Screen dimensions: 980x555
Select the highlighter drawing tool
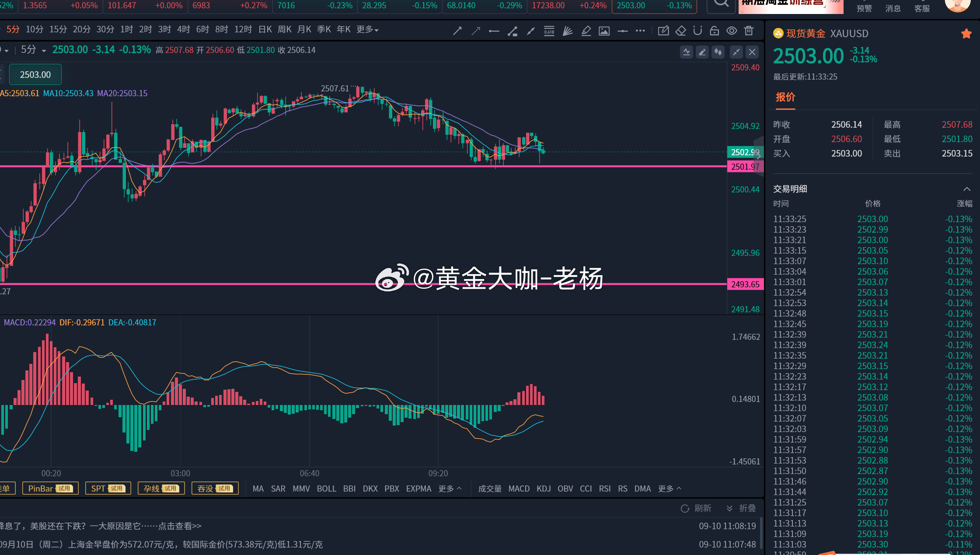coord(586,30)
